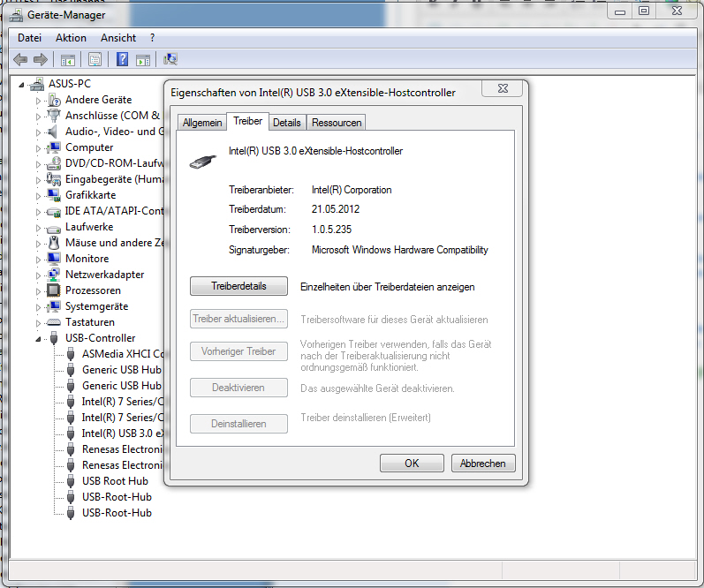Click the Tastaturen keyboard icon

tap(54, 322)
